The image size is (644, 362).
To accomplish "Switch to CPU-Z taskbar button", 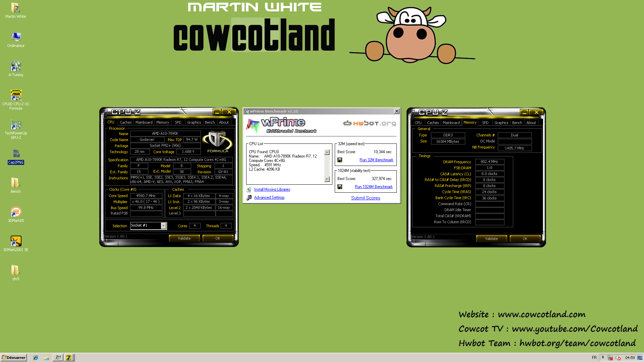I will (x=69, y=358).
